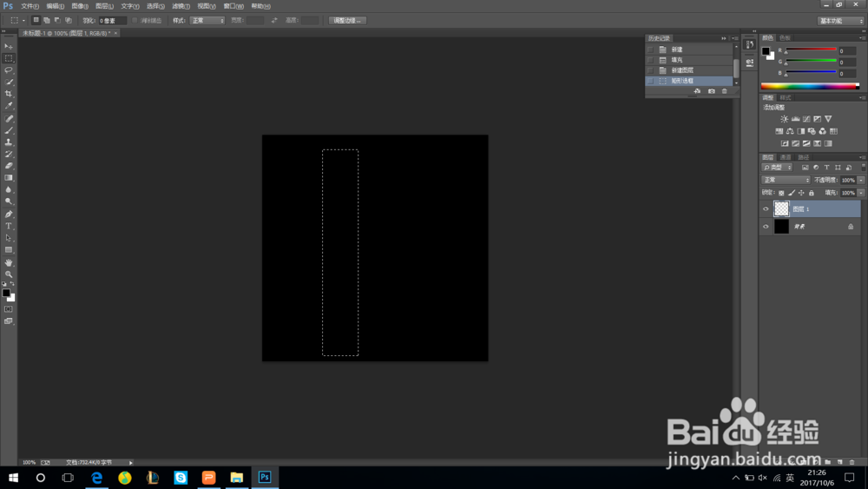Set history brush source for 新建 state

650,50
